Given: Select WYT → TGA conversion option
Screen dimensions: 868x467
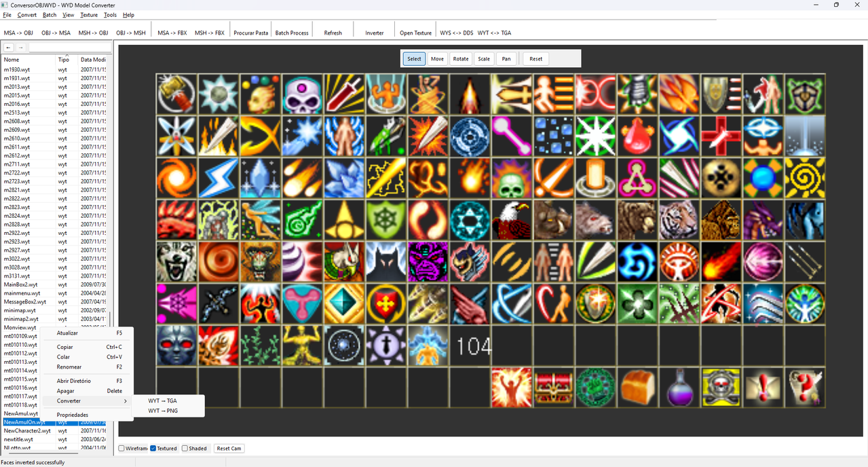Looking at the screenshot, I should pos(168,400).
